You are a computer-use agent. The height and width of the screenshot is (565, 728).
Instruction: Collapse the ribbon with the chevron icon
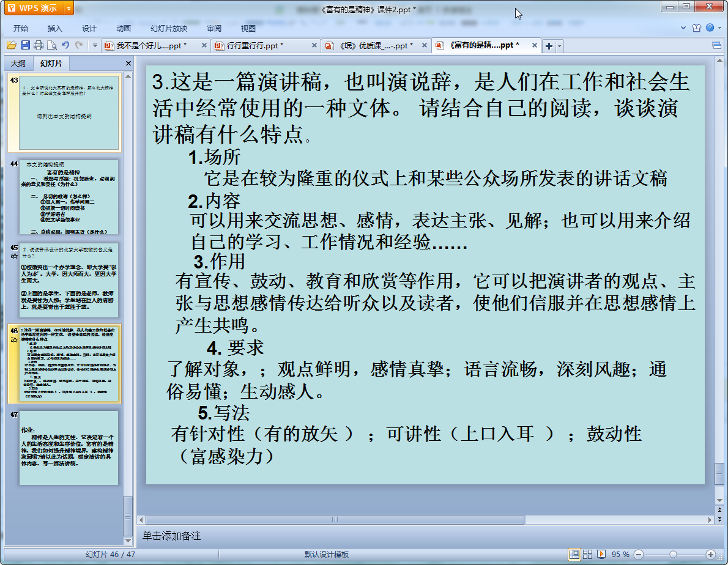click(683, 28)
